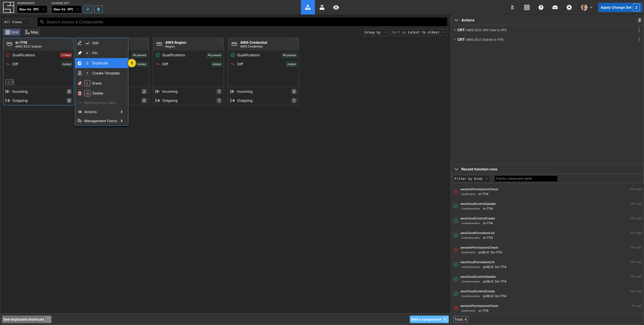This screenshot has width=644, height=325.
Task: Collapse the Recent function runs panel
Action: coord(456,169)
